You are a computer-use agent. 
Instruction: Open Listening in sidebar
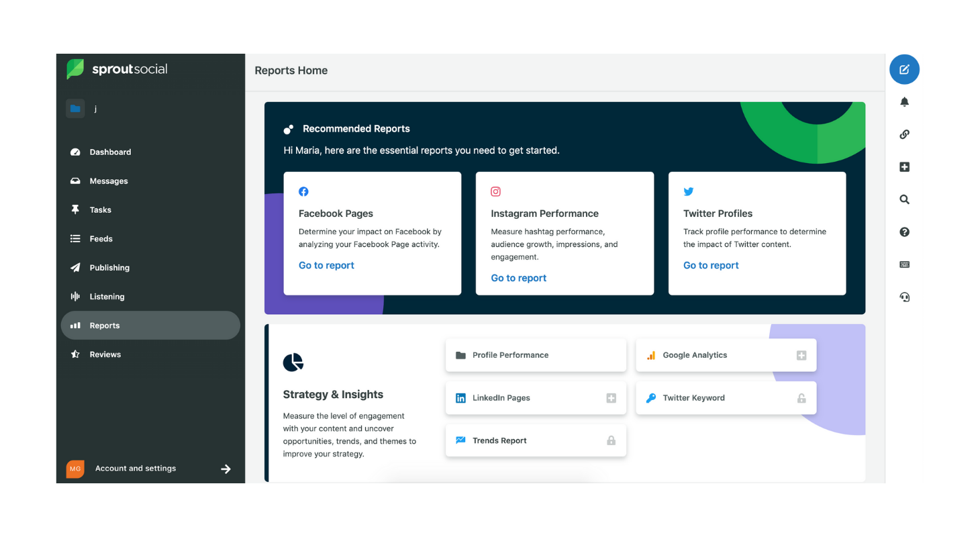coord(150,297)
